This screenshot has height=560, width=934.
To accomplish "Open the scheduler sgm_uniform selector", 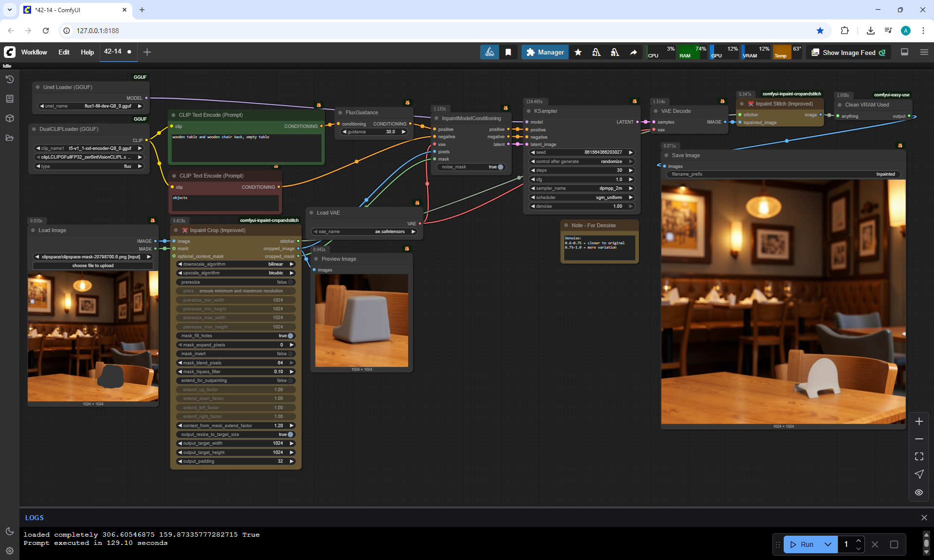I will click(582, 198).
